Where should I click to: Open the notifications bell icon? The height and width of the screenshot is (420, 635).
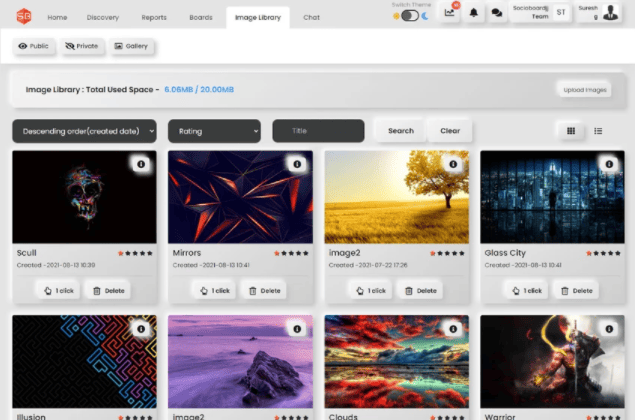coord(473,13)
